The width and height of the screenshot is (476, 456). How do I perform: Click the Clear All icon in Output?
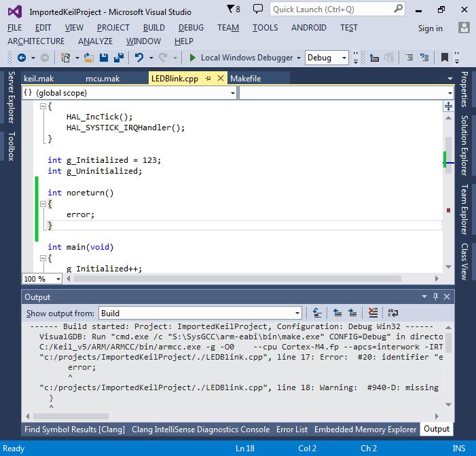[x=373, y=313]
